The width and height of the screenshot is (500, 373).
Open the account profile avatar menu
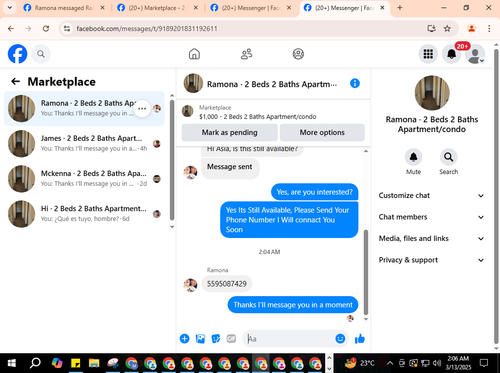[x=475, y=54]
